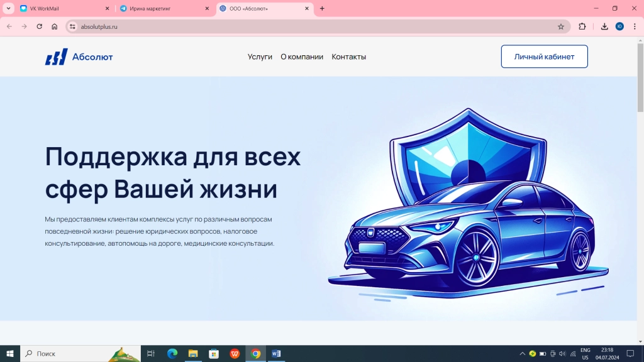Viewport: 644px width, 362px height.
Task: Open network settings in tray
Action: point(573,353)
